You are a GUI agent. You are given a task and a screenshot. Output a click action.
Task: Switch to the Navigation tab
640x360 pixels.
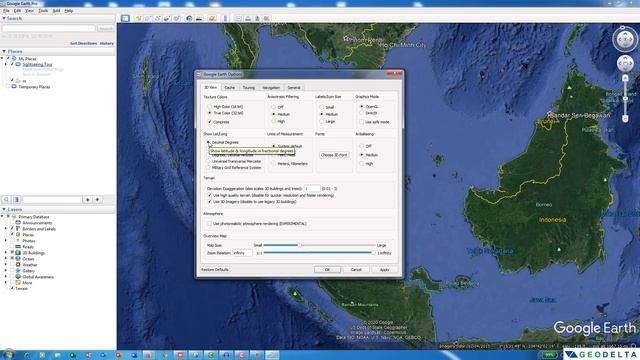coord(271,87)
